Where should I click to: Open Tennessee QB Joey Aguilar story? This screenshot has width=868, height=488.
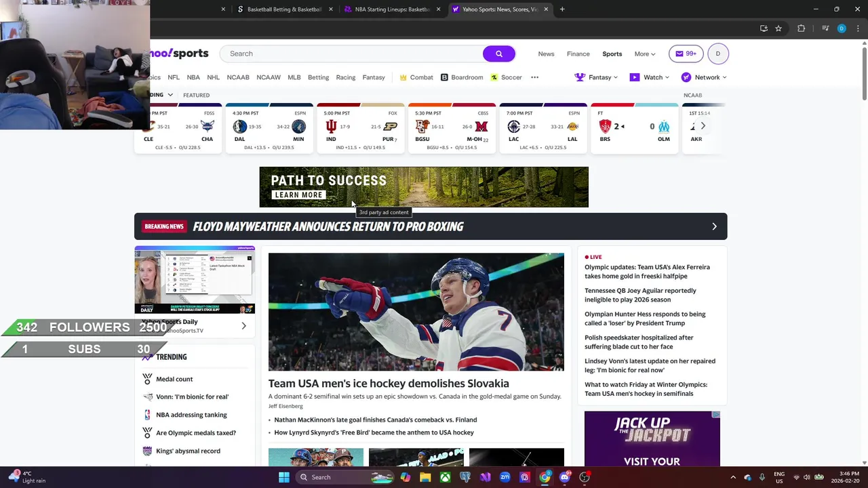click(640, 295)
